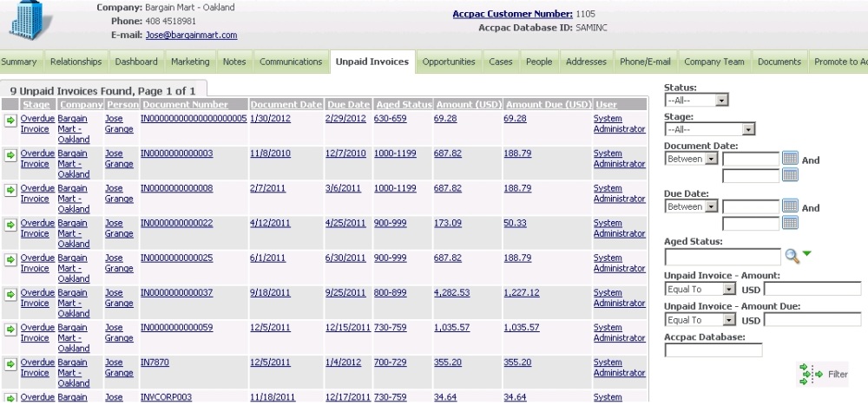Image resolution: width=868 pixels, height=405 pixels.
Task: Open invoice link INVCORP003
Action: (x=166, y=397)
